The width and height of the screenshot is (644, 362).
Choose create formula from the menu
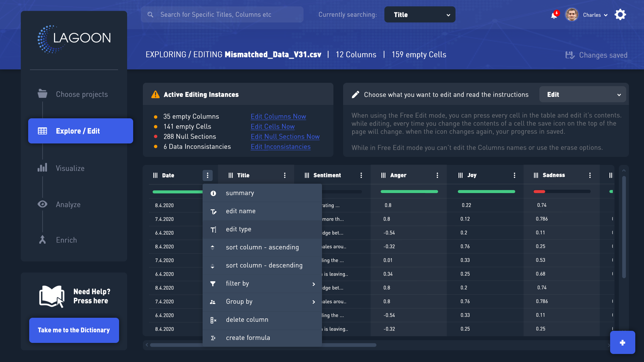click(x=262, y=338)
